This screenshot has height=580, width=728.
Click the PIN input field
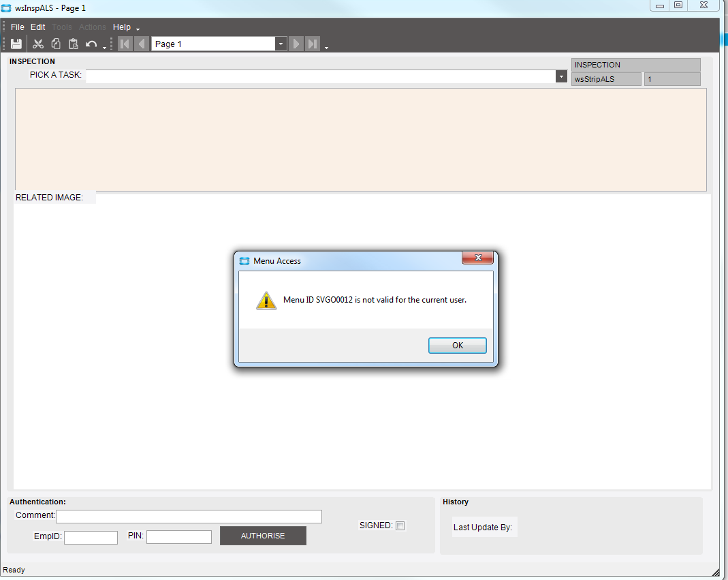(178, 537)
